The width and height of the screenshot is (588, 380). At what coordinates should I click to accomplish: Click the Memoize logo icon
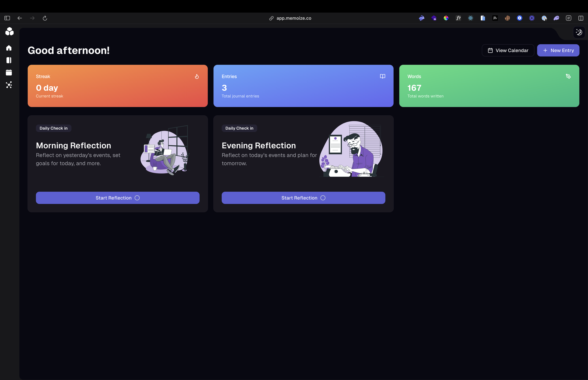click(9, 31)
